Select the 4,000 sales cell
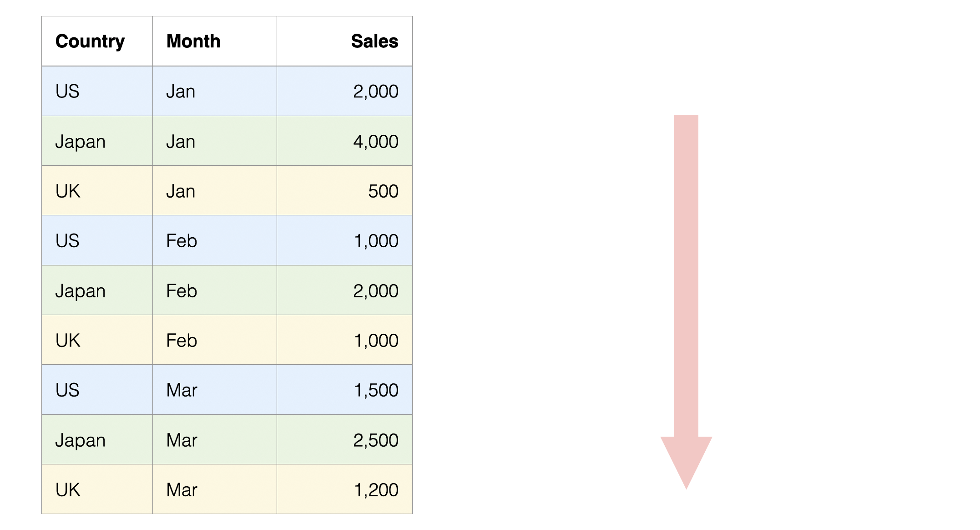Screen dimensions: 980x530 (375, 142)
